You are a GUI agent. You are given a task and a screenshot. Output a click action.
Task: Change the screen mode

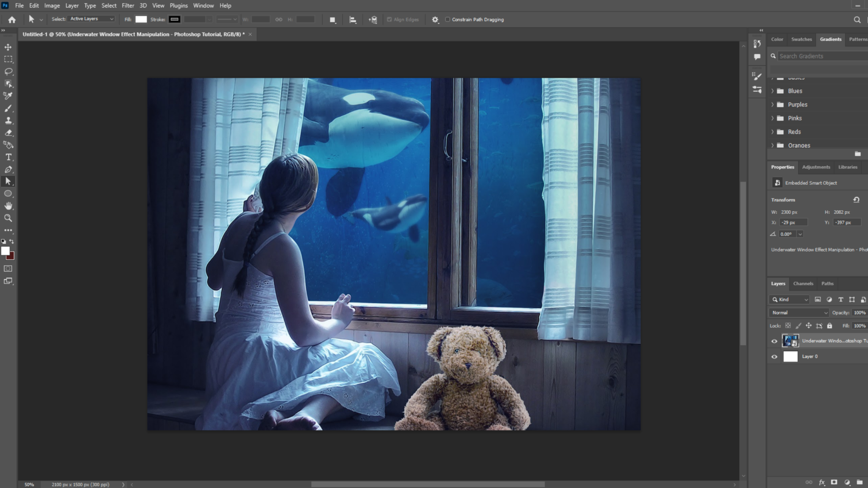[x=8, y=281]
